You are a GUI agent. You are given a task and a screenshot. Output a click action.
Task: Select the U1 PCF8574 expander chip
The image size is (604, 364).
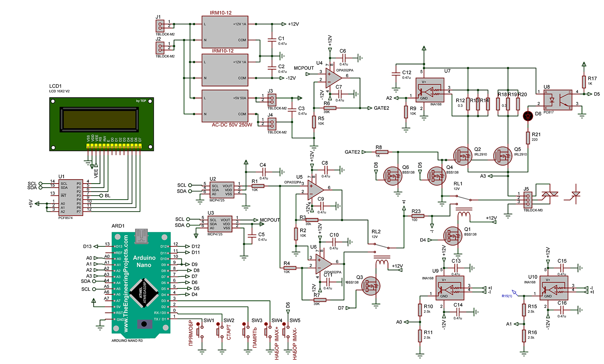(71, 197)
